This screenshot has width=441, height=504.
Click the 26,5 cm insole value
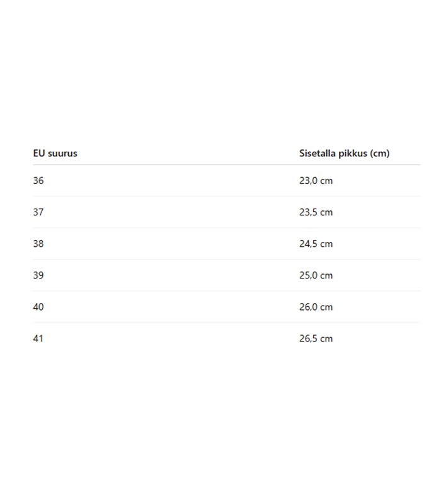[x=316, y=338]
